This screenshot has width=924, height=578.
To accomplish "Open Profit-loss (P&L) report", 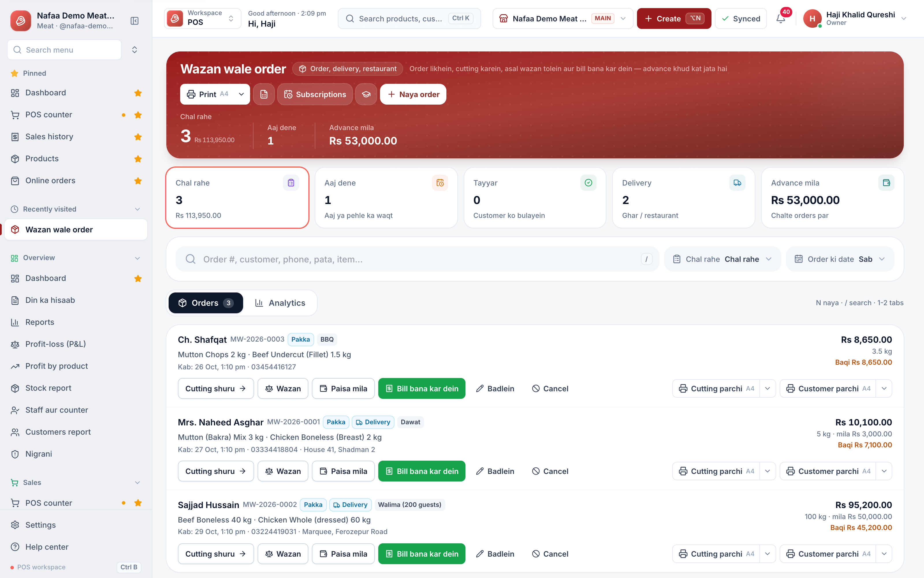I will click(76, 344).
